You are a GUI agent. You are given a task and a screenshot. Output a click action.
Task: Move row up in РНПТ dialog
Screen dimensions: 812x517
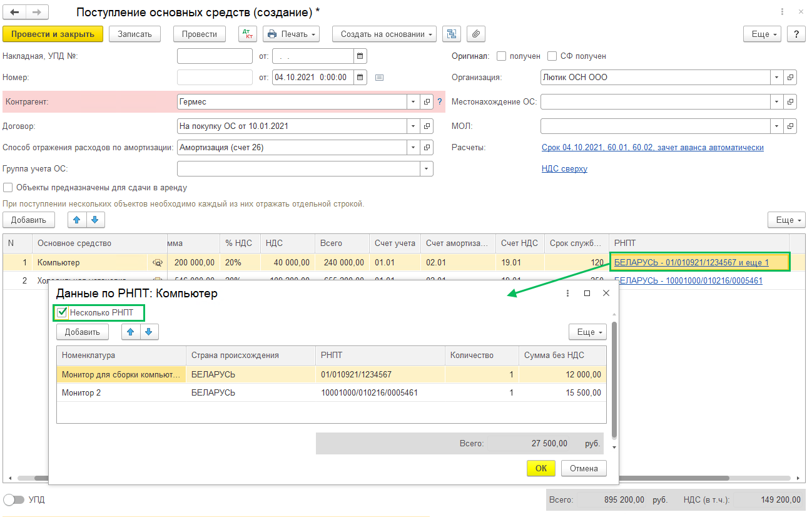click(x=131, y=332)
